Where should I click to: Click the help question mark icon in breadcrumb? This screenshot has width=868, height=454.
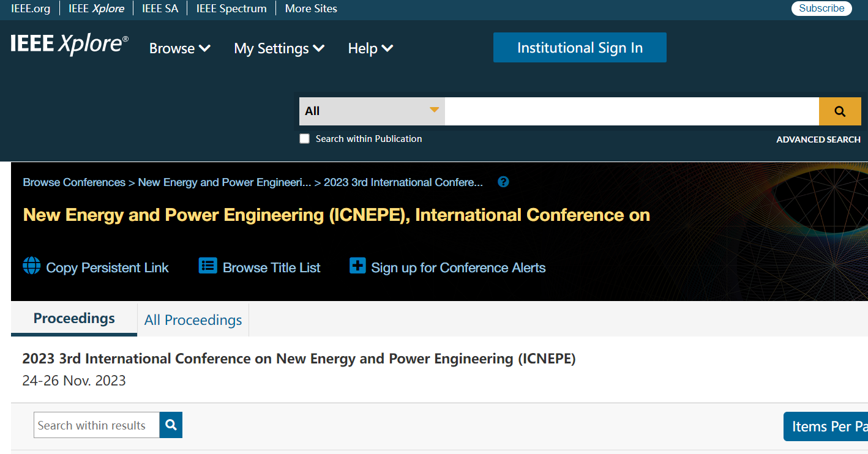[503, 182]
